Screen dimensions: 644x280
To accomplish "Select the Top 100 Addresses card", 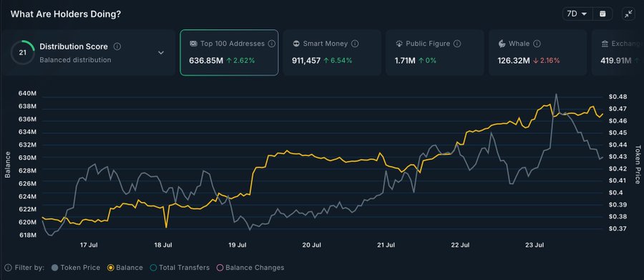I will coord(229,52).
